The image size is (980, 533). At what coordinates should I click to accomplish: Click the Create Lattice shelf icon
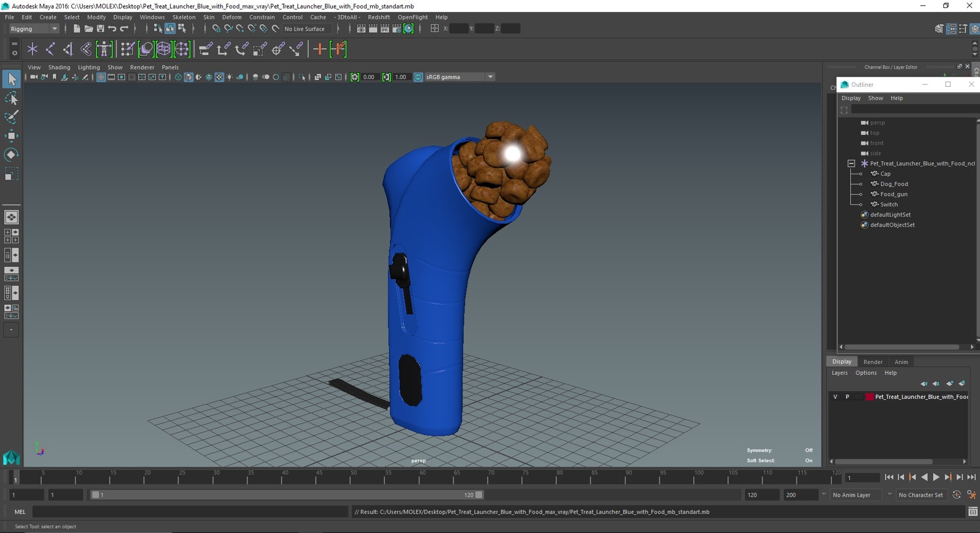[163, 49]
